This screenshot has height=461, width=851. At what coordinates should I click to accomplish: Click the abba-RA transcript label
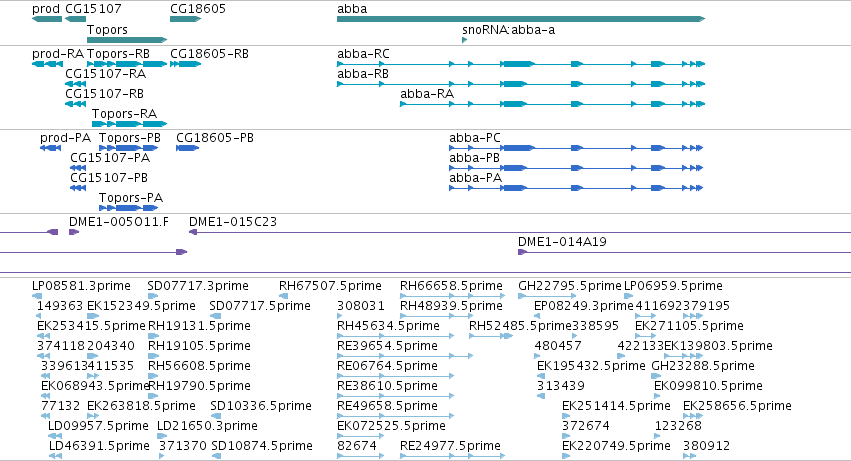(427, 94)
